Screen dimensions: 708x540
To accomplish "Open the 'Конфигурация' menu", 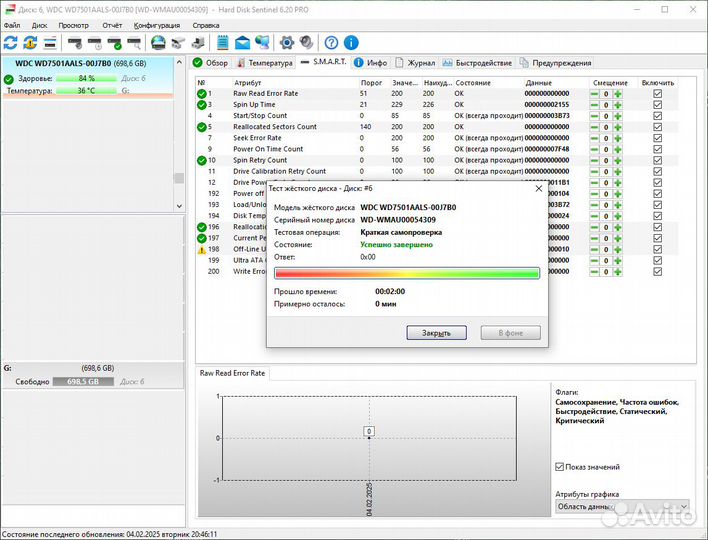I will (x=157, y=25).
